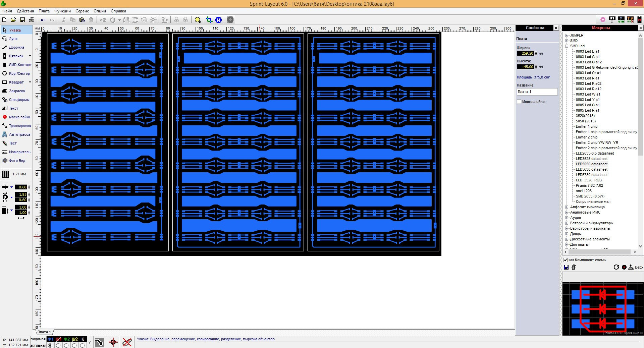The height and width of the screenshot is (348, 644).
Task: Select the Маска пайки solder mask tool
Action: (16, 117)
